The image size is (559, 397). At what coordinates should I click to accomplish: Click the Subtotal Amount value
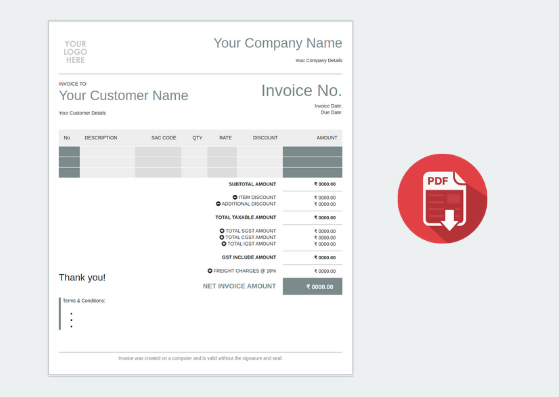coord(325,184)
